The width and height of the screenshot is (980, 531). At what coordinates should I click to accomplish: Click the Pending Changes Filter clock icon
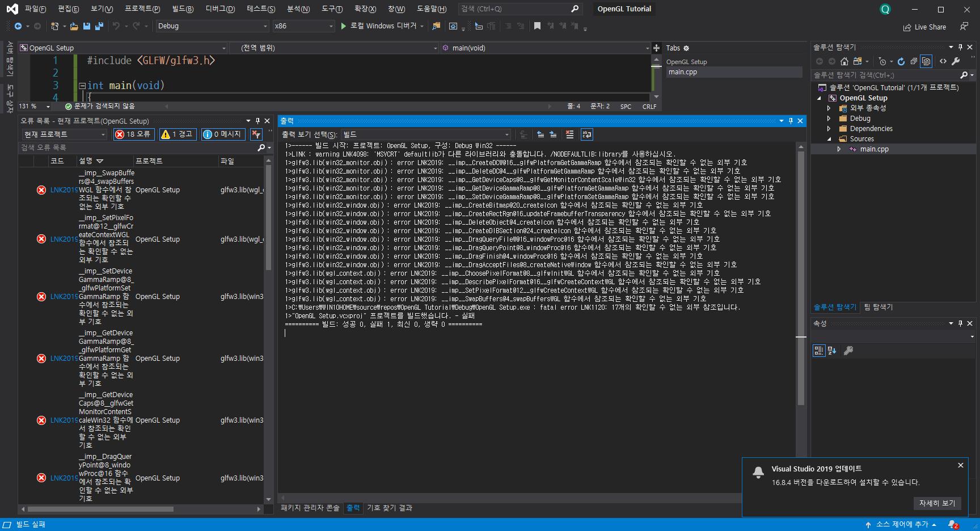882,61
